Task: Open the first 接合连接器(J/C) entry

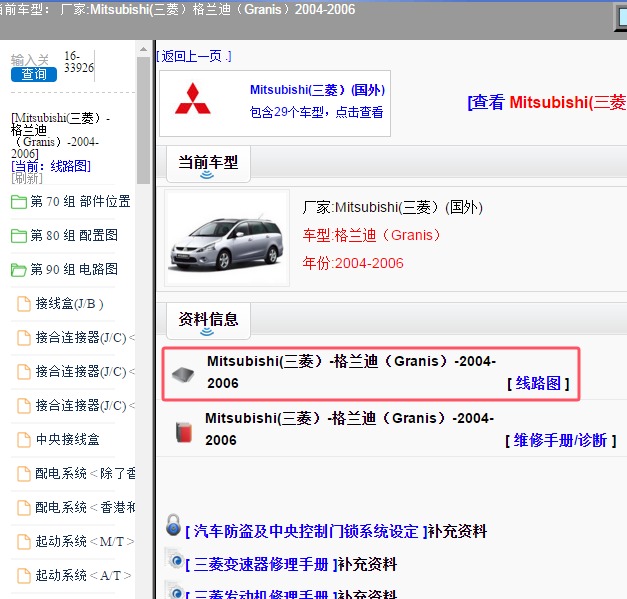Action: (x=85, y=338)
